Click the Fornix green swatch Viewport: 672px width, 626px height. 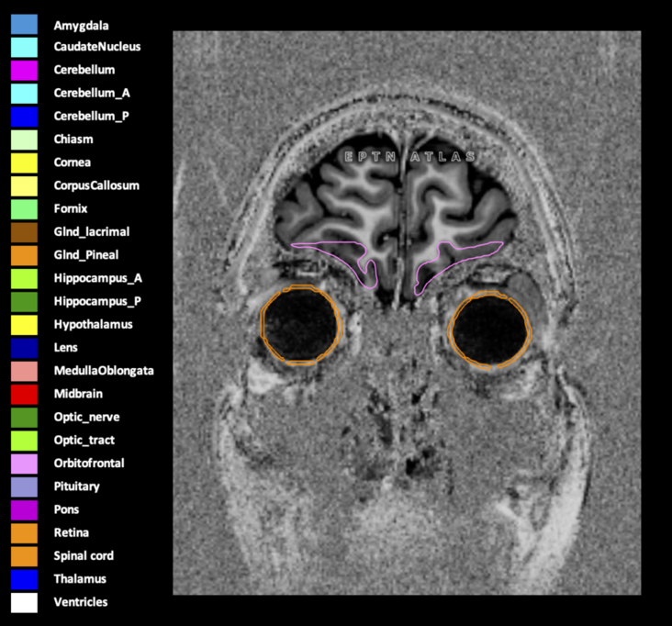click(24, 209)
